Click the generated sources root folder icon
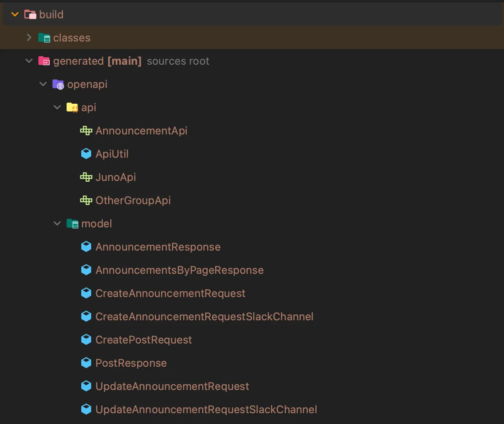504x424 pixels. pyautogui.click(x=44, y=61)
